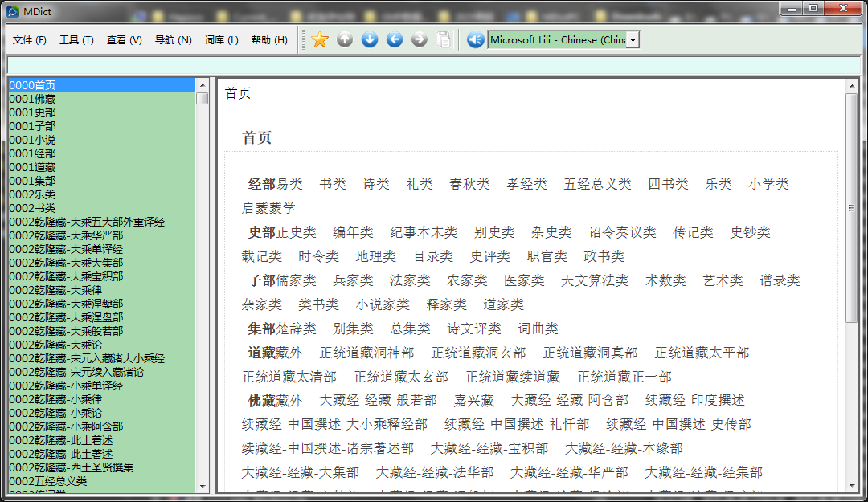868x502 pixels.
Task: Open the 词库 (L) menu
Action: (x=222, y=40)
